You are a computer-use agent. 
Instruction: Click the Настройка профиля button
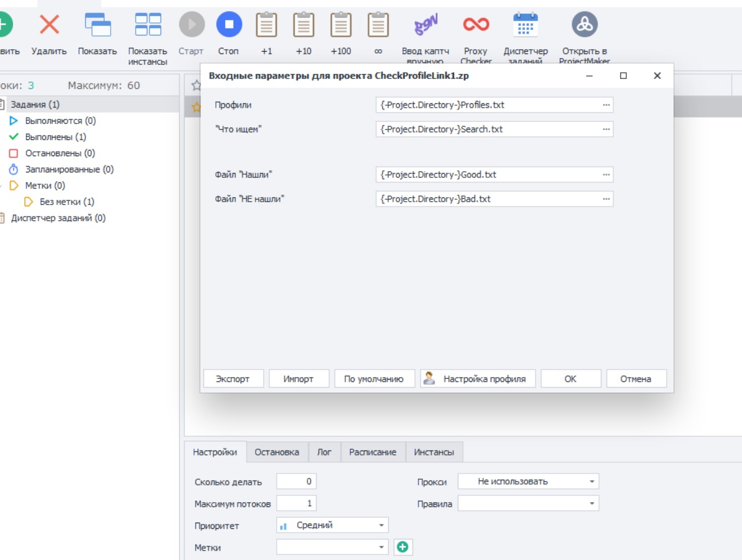pyautogui.click(x=478, y=379)
